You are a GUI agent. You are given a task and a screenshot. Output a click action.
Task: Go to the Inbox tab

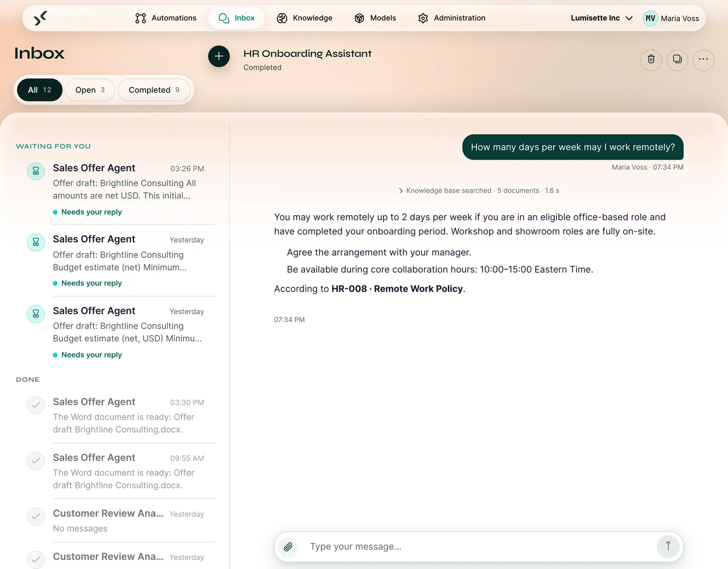coord(236,18)
